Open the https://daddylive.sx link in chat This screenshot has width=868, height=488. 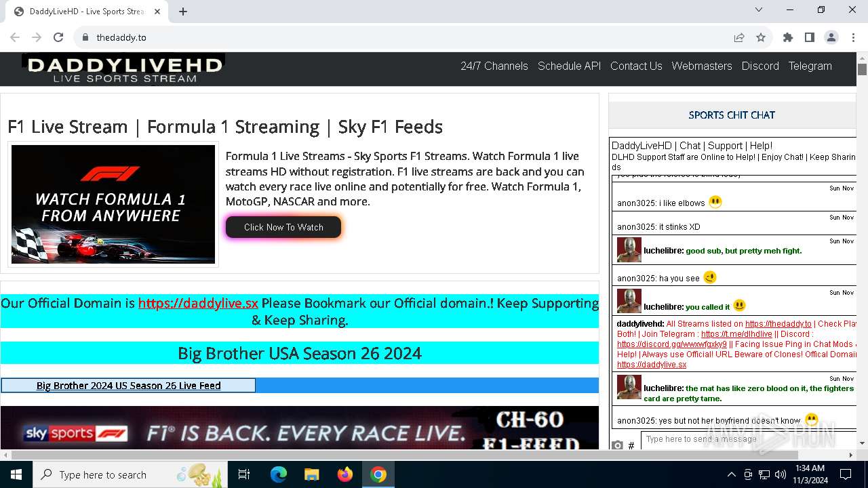click(652, 365)
